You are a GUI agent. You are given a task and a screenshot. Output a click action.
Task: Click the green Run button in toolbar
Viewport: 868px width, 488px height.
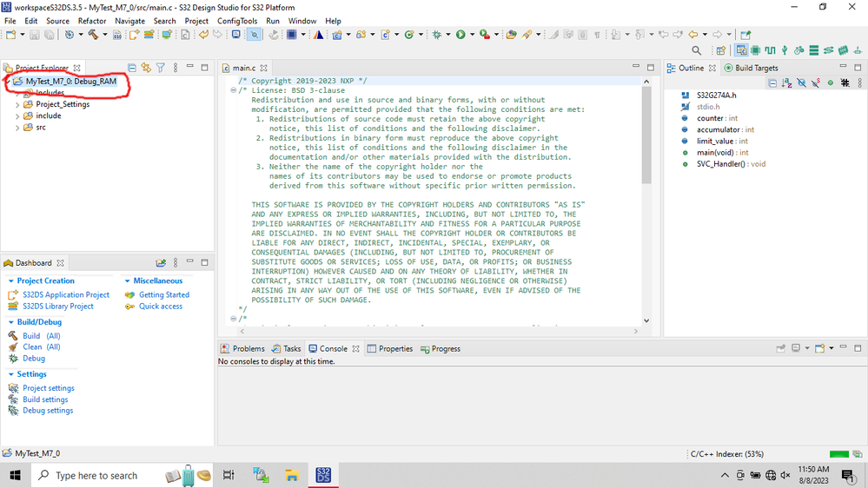[461, 35]
